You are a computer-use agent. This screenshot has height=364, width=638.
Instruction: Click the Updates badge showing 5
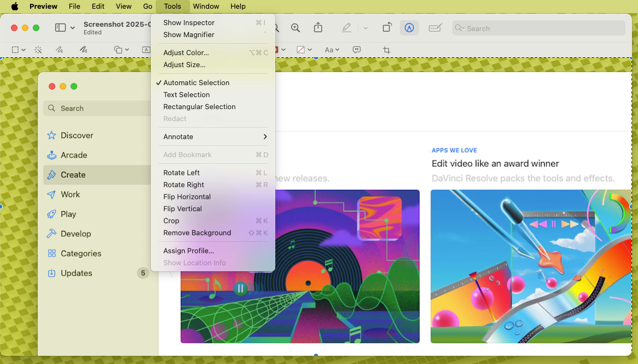pos(143,273)
